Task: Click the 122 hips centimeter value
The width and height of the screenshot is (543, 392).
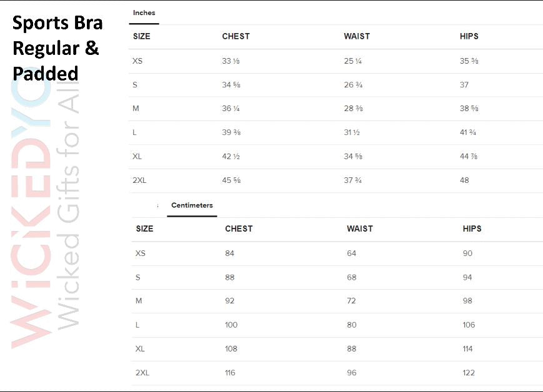Action: pyautogui.click(x=468, y=373)
